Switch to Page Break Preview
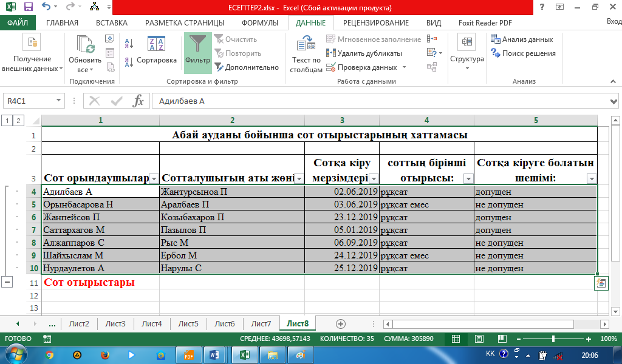Viewport: 622px width, 364px height. tap(502, 339)
